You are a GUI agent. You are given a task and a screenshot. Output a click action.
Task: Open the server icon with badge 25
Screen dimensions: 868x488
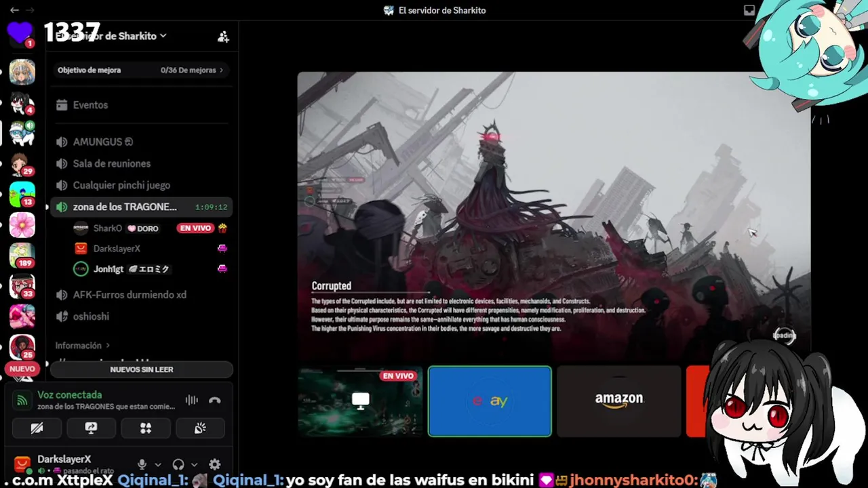pos(22,347)
